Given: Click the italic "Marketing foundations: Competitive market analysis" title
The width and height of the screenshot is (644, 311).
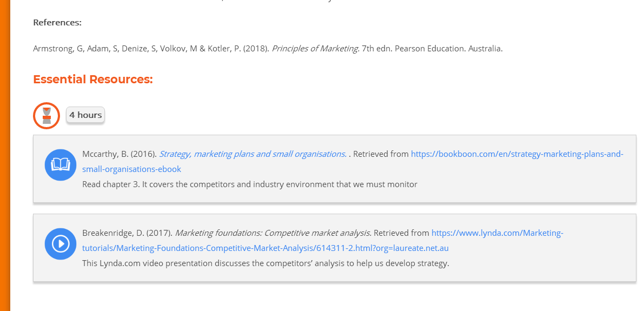Looking at the screenshot, I should [273, 233].
